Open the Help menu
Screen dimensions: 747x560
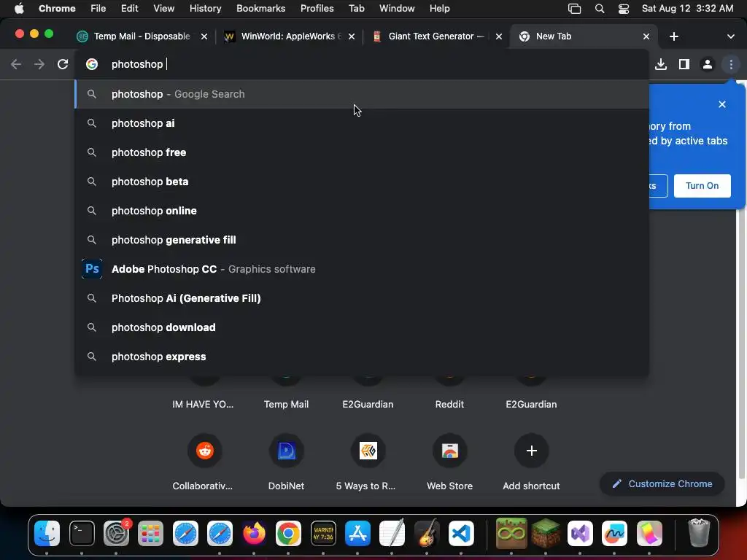click(439, 9)
